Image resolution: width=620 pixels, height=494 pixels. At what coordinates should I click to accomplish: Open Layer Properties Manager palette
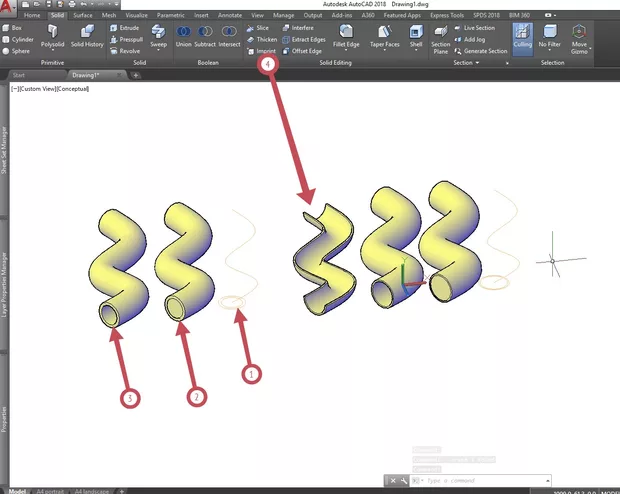coord(4,285)
